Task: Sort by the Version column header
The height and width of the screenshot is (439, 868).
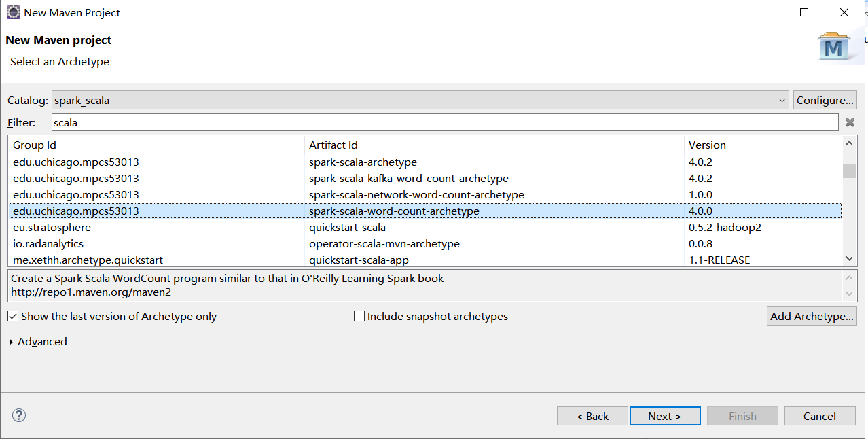Action: point(763,145)
